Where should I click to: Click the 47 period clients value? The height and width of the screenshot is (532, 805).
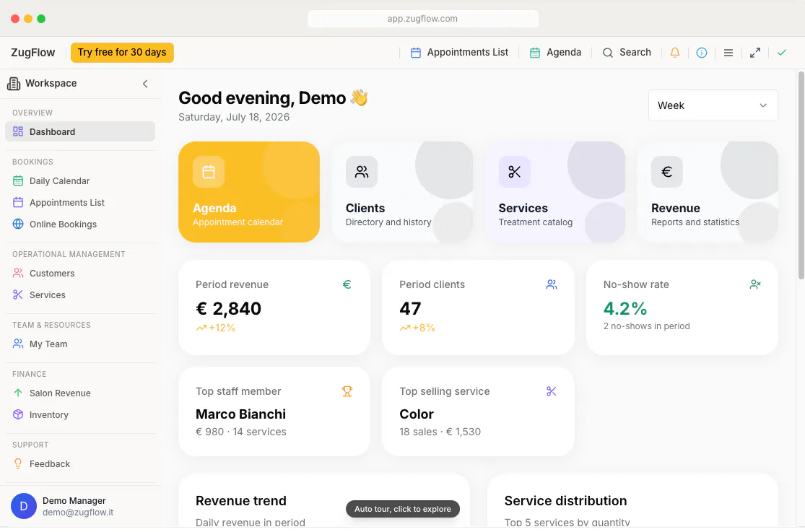point(410,309)
